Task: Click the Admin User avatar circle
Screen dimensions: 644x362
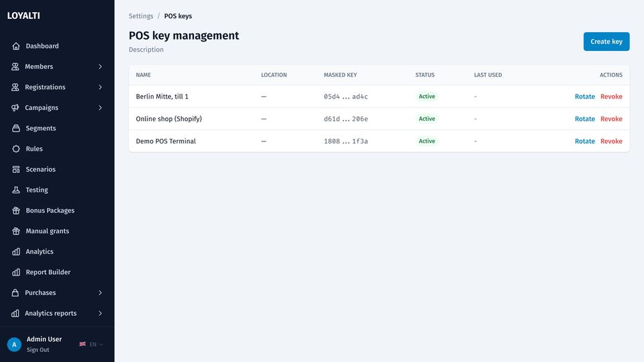Action: (x=14, y=345)
